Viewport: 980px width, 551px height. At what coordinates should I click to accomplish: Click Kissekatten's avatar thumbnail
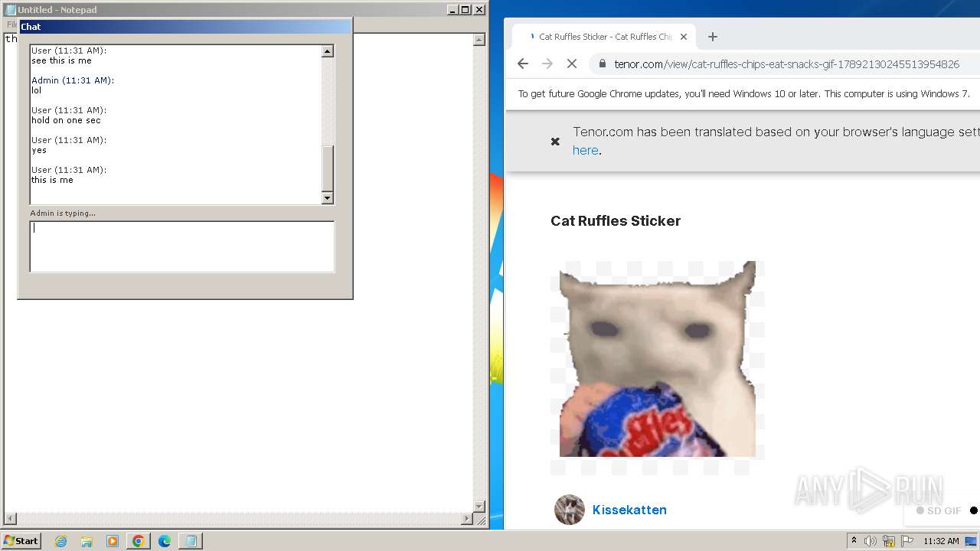pyautogui.click(x=570, y=510)
